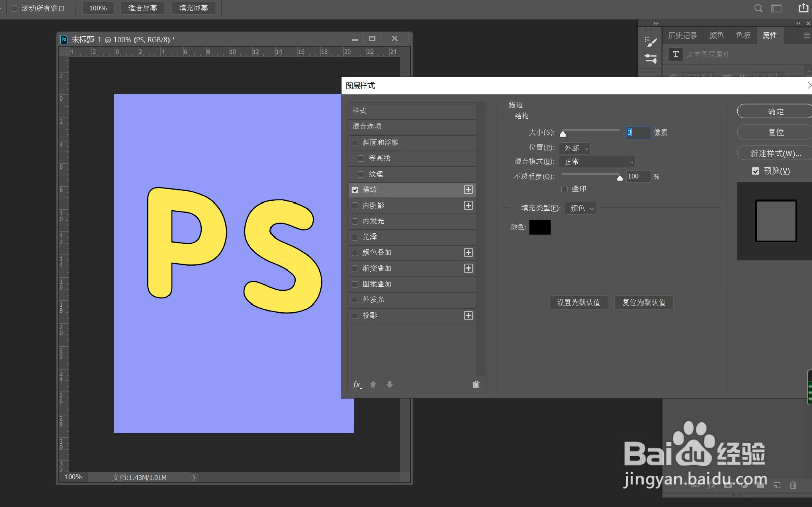This screenshot has width=812, height=507.
Task: Enable the 渐变叠加 effect checkbox
Action: (355, 268)
